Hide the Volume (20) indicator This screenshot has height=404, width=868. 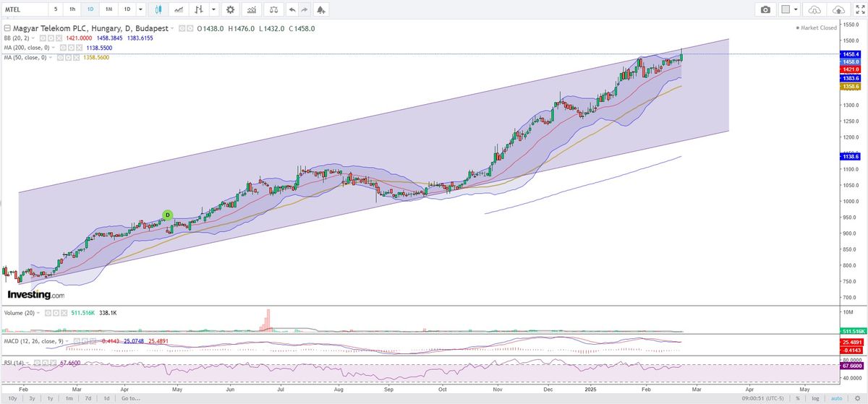click(x=48, y=313)
